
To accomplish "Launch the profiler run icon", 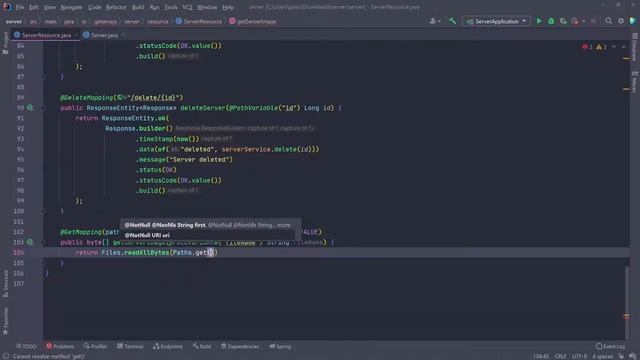I will pyautogui.click(x=575, y=21).
